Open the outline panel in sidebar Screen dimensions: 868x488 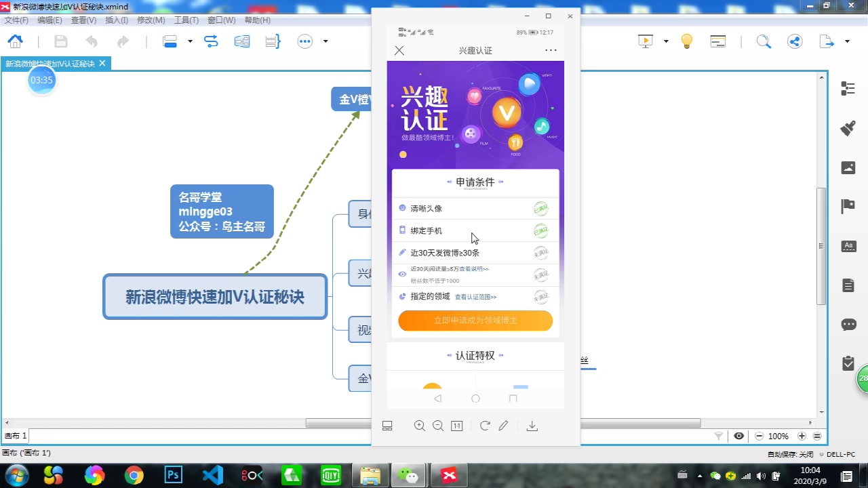848,89
